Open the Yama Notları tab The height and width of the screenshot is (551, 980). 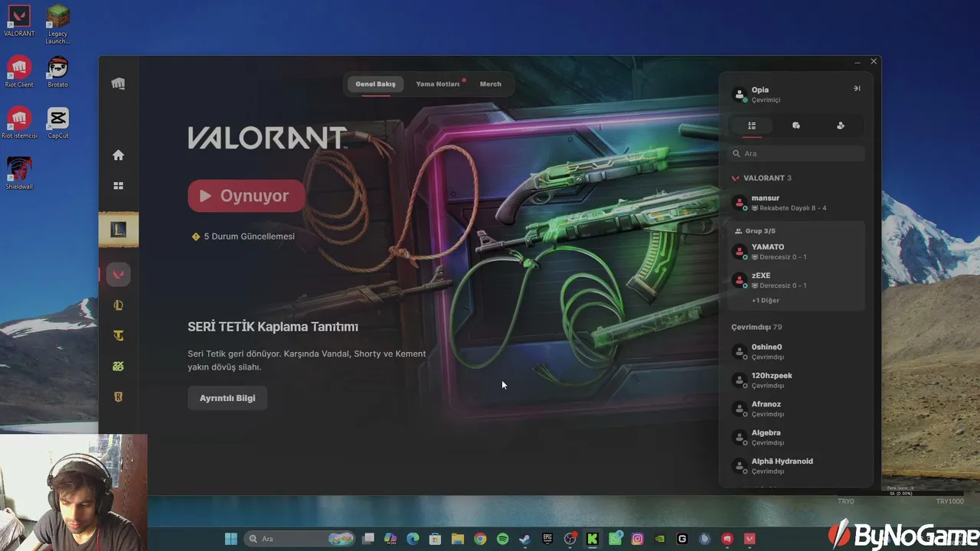click(x=438, y=84)
